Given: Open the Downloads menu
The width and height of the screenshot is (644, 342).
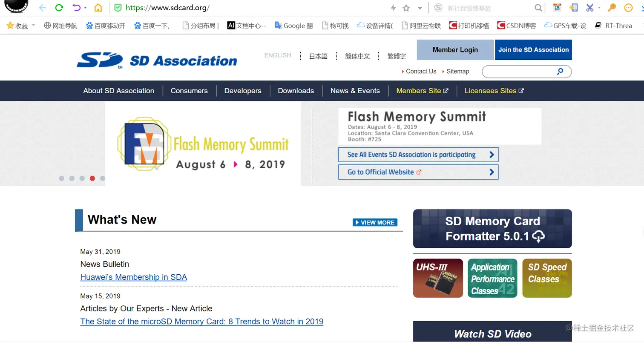Looking at the screenshot, I should click(296, 91).
